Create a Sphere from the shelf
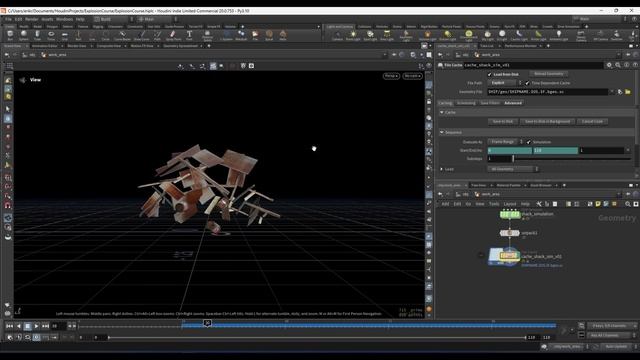 click(x=24, y=35)
